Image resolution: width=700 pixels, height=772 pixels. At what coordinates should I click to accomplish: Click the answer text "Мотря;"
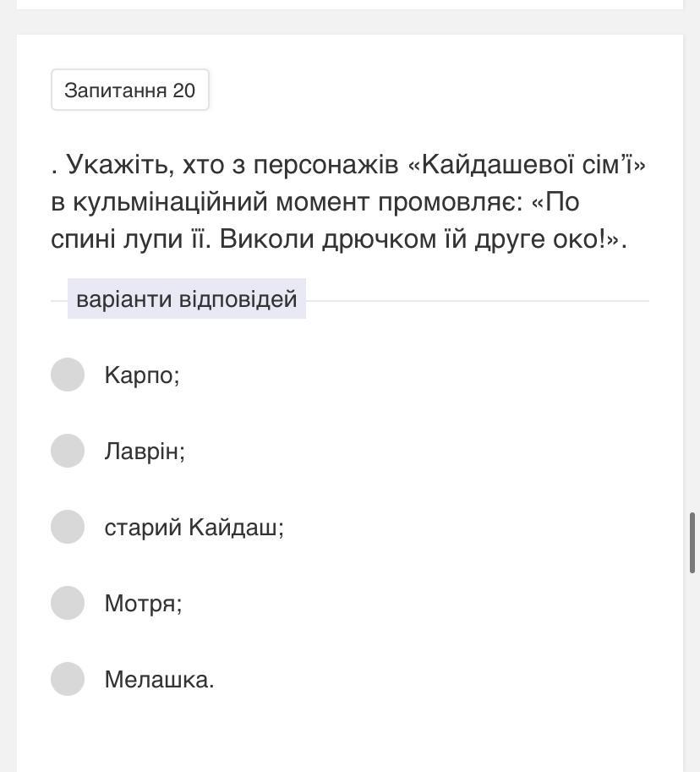tap(143, 603)
